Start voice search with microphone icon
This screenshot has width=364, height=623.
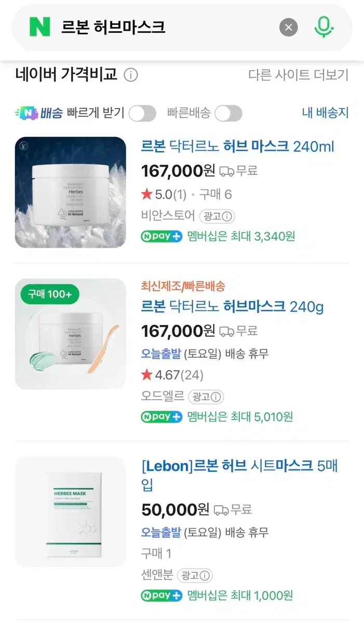[323, 27]
